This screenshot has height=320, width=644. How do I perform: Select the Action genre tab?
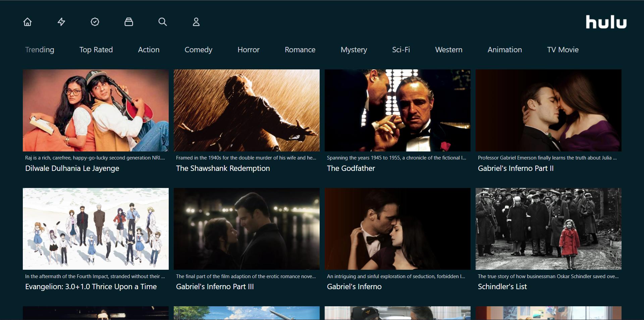pyautogui.click(x=149, y=50)
